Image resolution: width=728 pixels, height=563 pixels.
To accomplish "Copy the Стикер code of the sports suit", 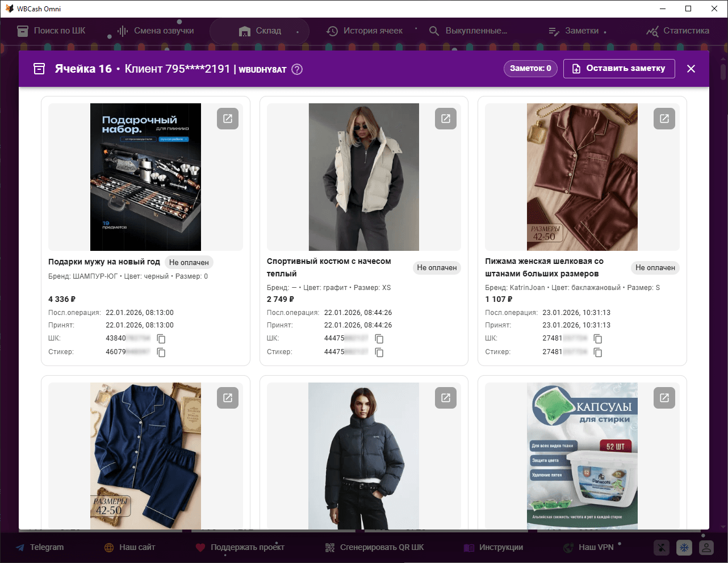I will 379,352.
